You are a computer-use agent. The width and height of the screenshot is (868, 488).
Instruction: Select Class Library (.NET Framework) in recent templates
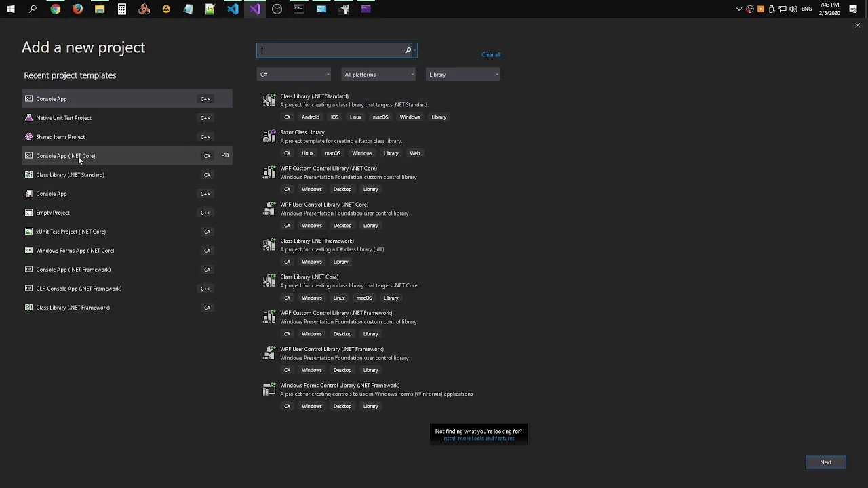127,308
